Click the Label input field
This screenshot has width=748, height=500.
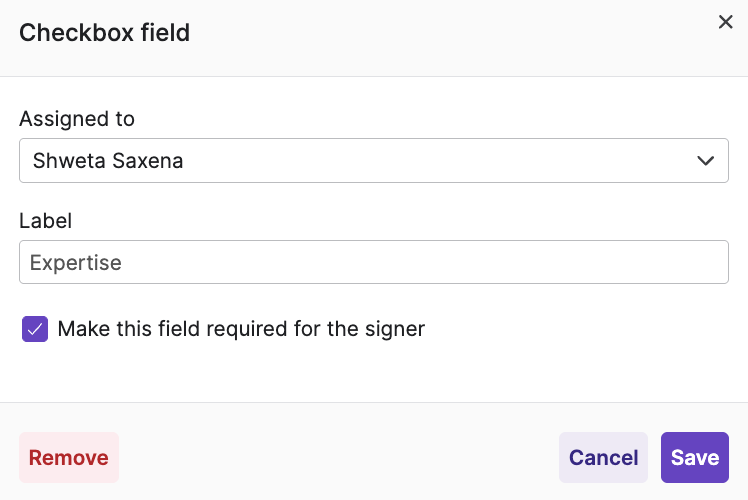tap(373, 262)
